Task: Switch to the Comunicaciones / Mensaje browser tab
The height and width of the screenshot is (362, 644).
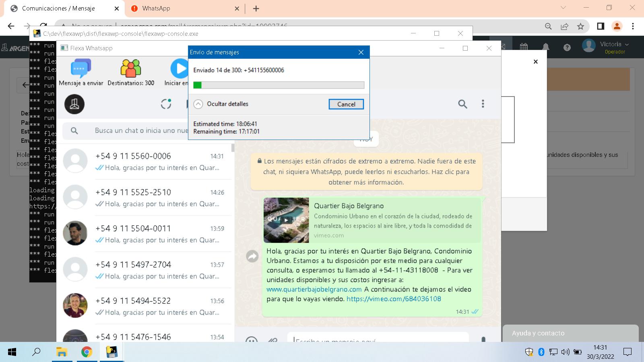Action: point(64,8)
